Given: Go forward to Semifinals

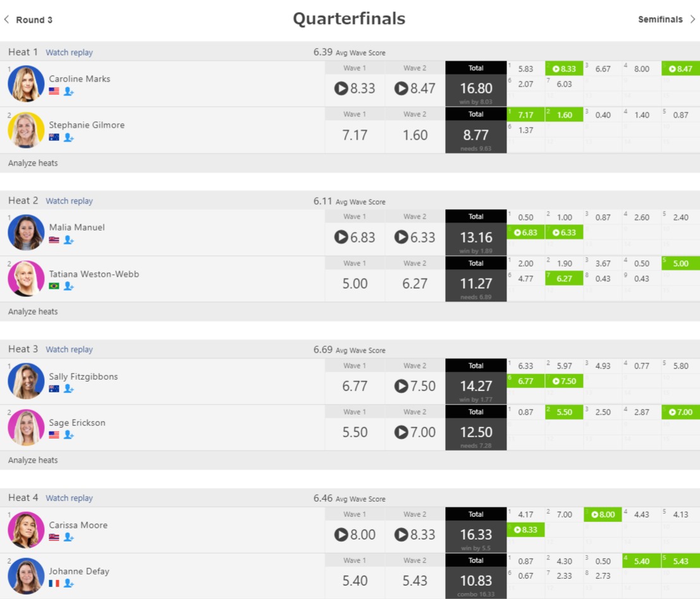Looking at the screenshot, I should tap(666, 19).
